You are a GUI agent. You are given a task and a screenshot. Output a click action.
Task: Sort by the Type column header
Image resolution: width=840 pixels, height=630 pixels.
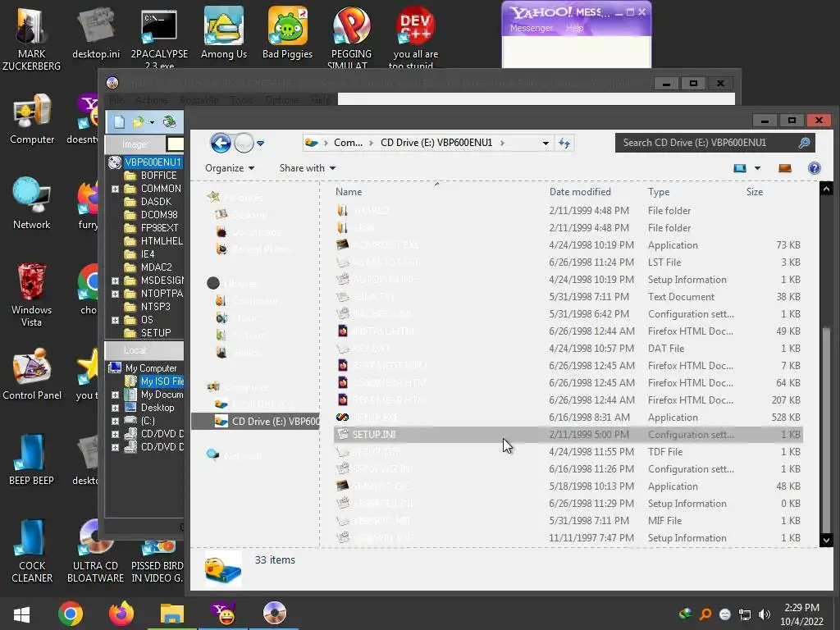tap(659, 192)
